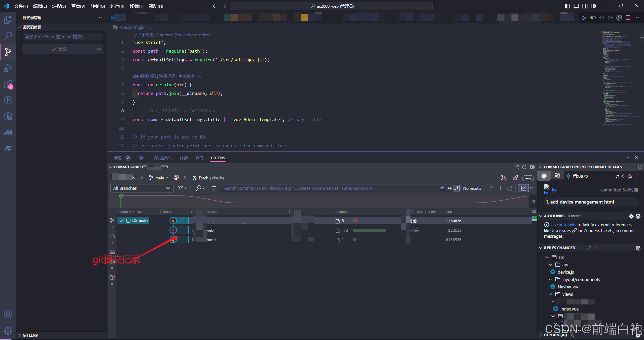Image resolution: width=644 pixels, height=340 pixels.
Task: Open the 编辑(E) menu
Action: click(x=40, y=6)
